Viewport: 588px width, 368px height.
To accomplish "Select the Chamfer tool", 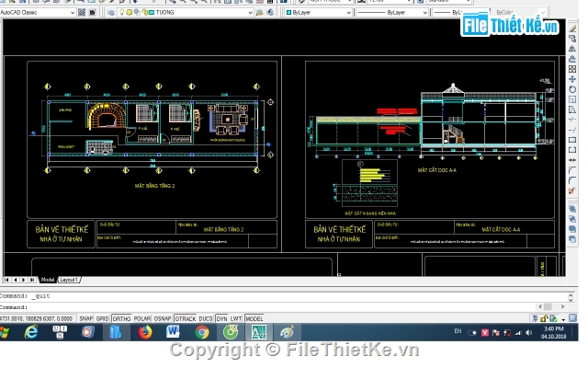I will [x=572, y=170].
